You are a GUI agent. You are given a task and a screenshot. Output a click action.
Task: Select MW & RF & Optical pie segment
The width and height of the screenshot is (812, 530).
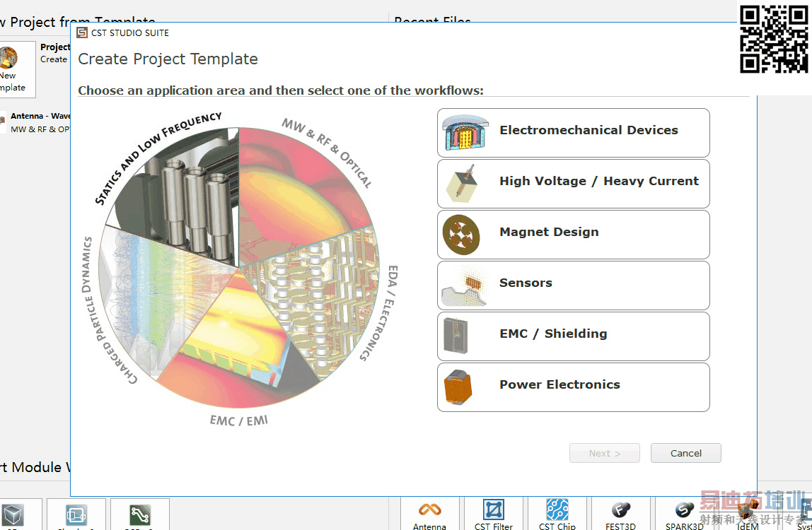[295, 192]
